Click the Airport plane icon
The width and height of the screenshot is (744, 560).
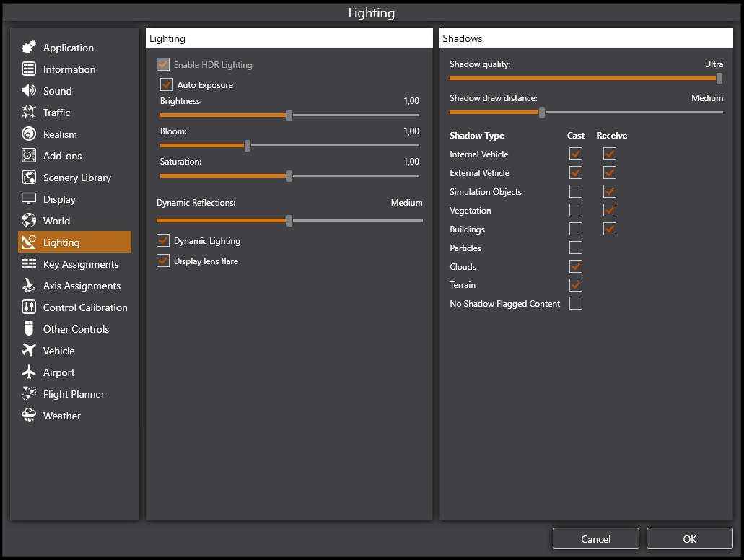coord(29,372)
